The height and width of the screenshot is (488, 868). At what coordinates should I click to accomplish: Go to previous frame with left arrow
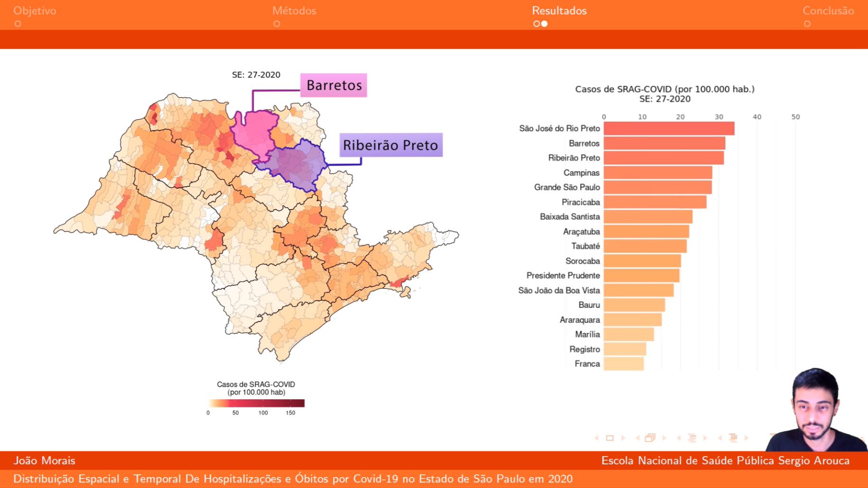pyautogui.click(x=637, y=438)
